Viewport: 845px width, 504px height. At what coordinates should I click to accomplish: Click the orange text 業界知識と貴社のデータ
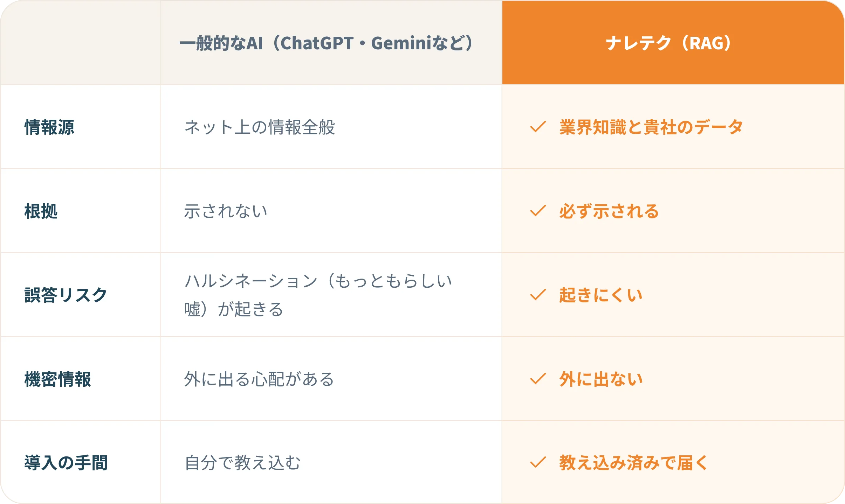651,127
